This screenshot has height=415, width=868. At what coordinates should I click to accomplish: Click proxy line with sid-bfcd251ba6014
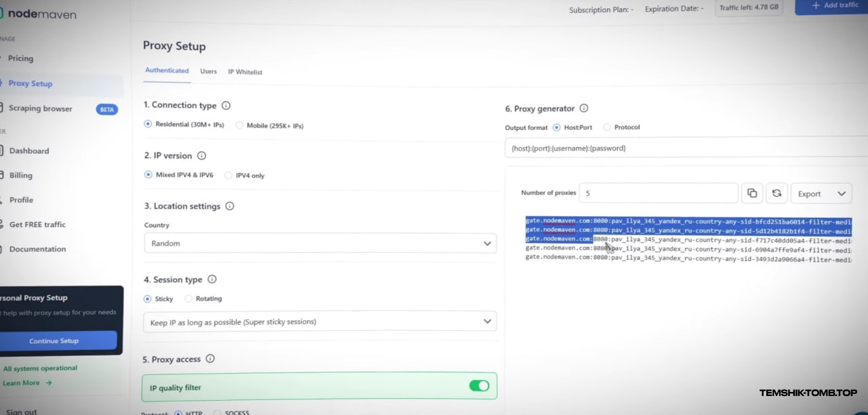point(688,221)
